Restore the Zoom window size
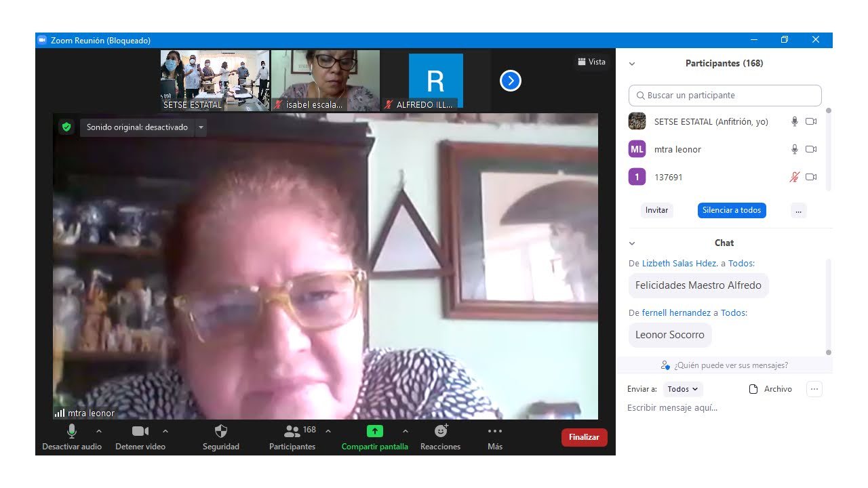This screenshot has height=488, width=868. pos(784,40)
